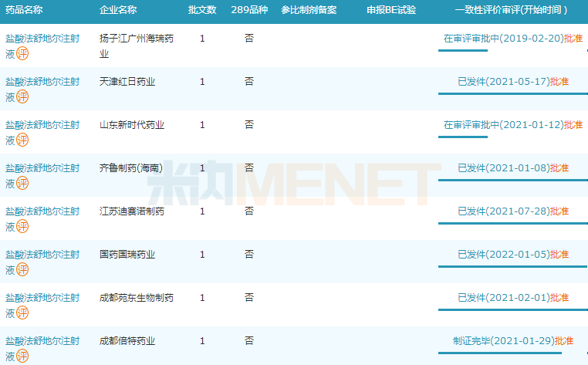Image resolution: width=588 pixels, height=365 pixels.
Task: Open the 已发件(2021-05-17) status link
Action: pyautogui.click(x=503, y=82)
